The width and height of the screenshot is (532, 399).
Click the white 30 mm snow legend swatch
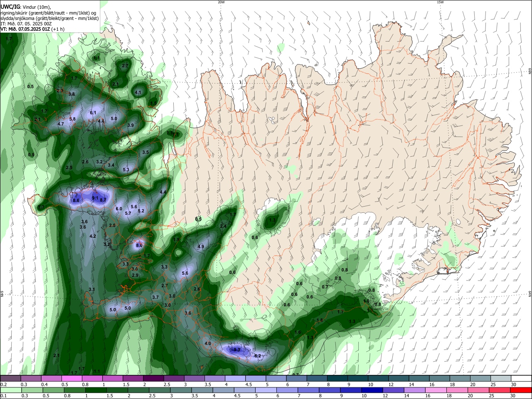(521, 378)
